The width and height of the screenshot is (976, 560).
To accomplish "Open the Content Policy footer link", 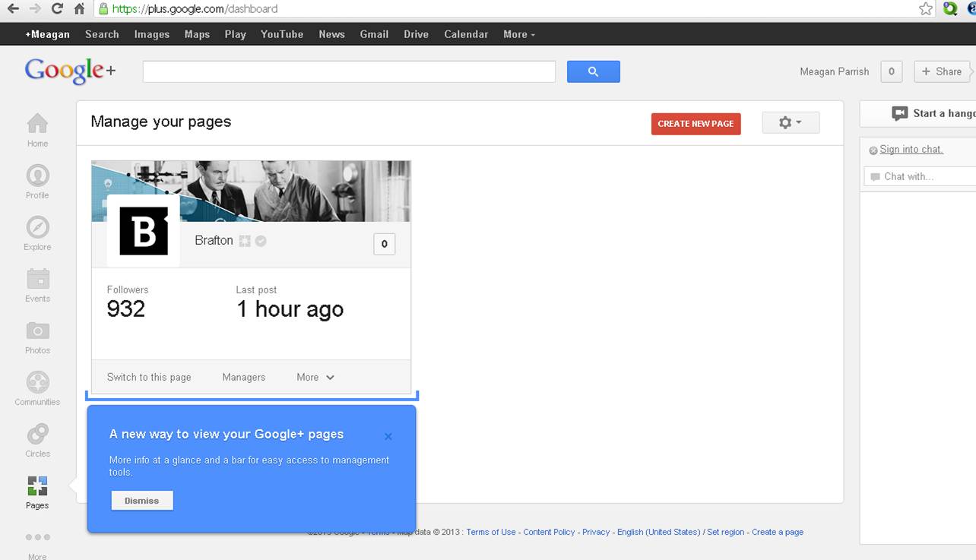I will tap(549, 532).
